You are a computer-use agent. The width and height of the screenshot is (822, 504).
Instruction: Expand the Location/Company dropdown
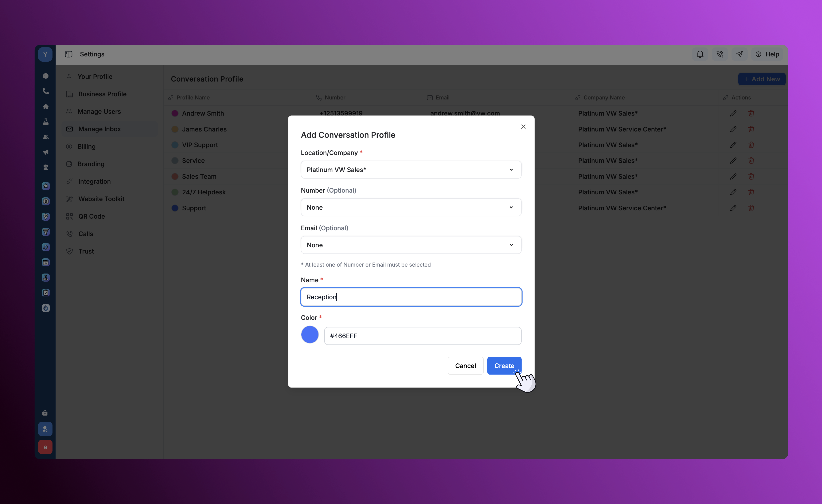click(411, 170)
